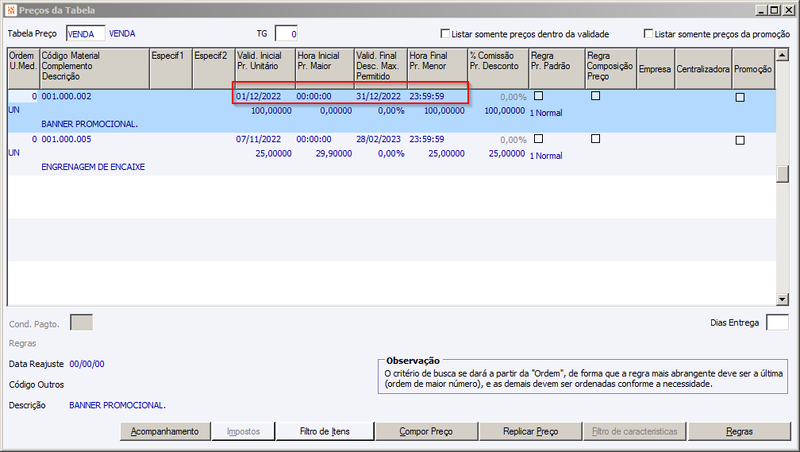Check Listar somente preços da promoção

648,34
